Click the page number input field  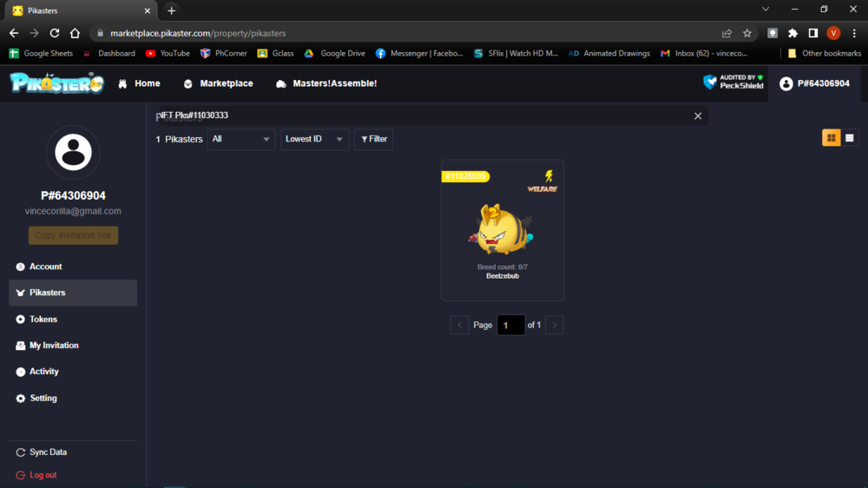point(510,326)
